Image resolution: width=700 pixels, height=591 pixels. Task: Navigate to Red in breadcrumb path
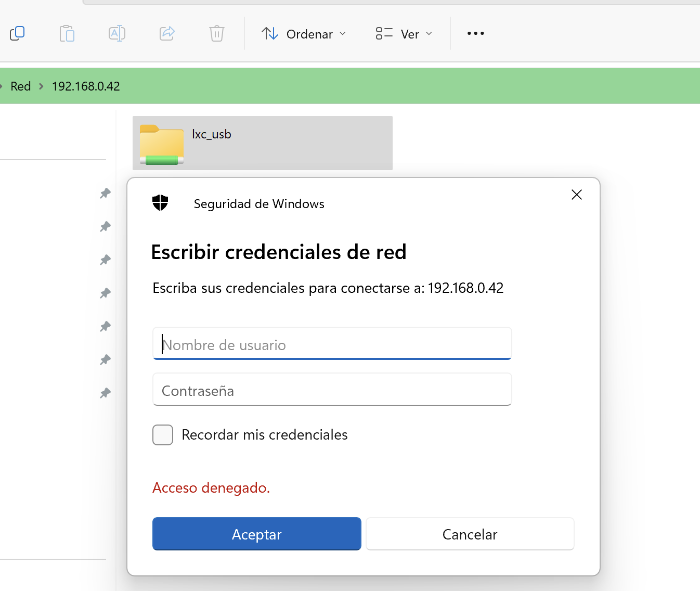tap(21, 86)
